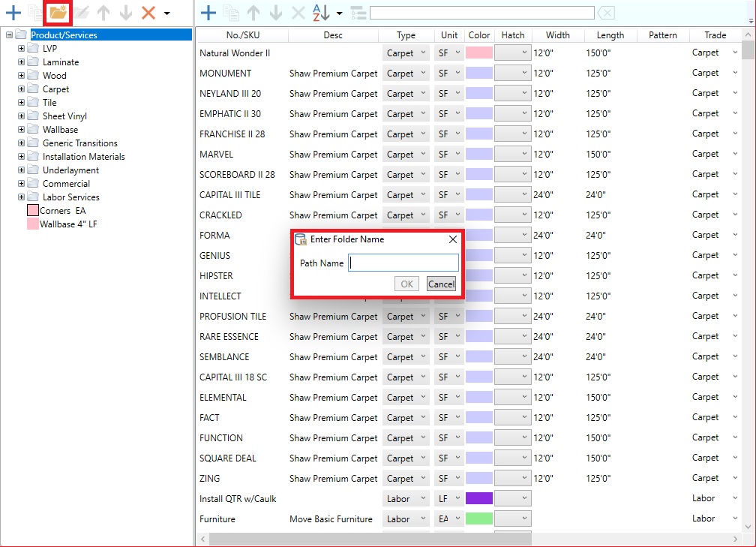This screenshot has width=756, height=547.
Task: Add a new product with the plus icon
Action: coord(209,12)
